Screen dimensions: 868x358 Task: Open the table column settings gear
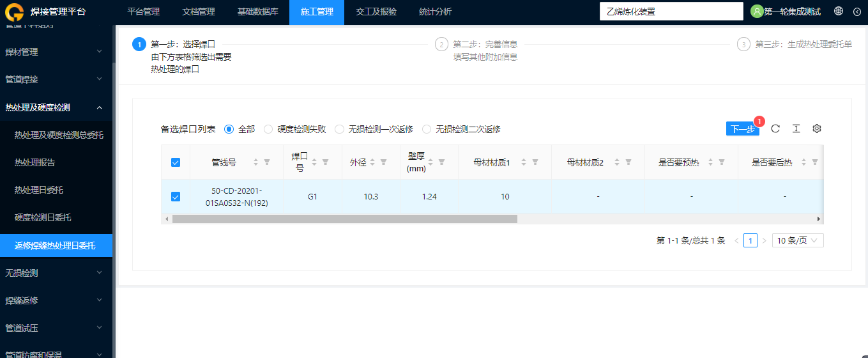tap(816, 128)
